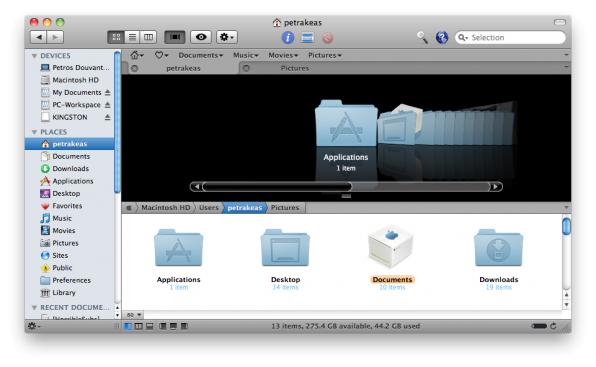Click the Selection search field
The image size is (596, 367).
pos(510,37)
